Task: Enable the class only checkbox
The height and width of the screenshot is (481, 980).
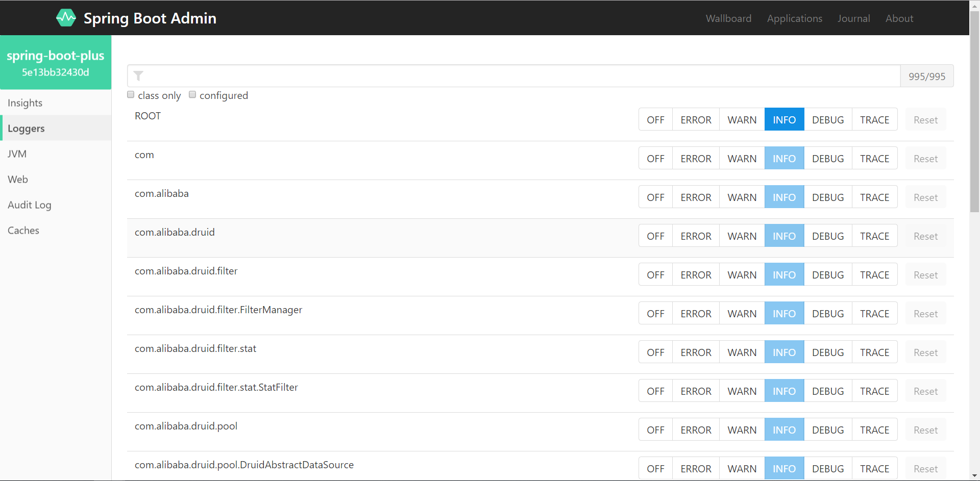Action: (x=131, y=95)
